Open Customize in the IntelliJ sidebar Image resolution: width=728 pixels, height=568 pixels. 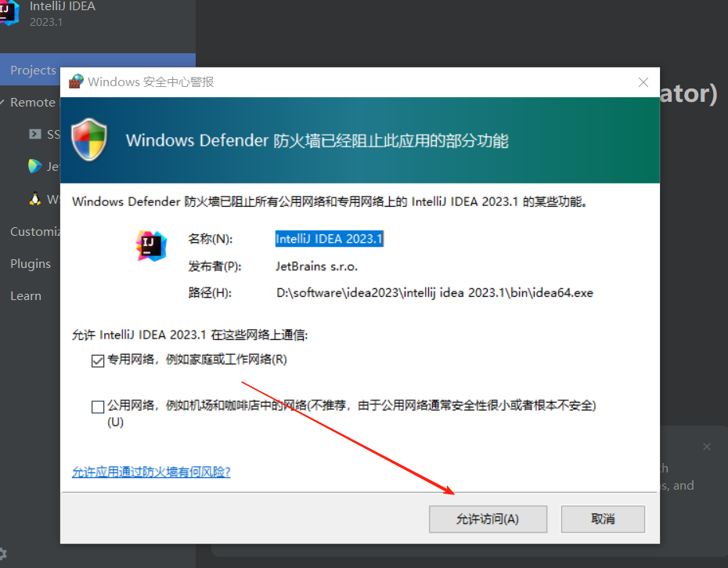click(x=35, y=231)
